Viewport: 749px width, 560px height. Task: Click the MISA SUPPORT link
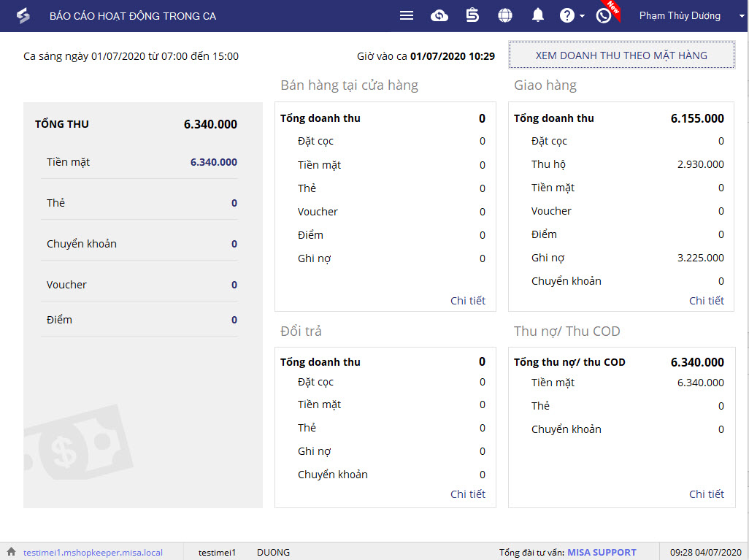tap(602, 553)
